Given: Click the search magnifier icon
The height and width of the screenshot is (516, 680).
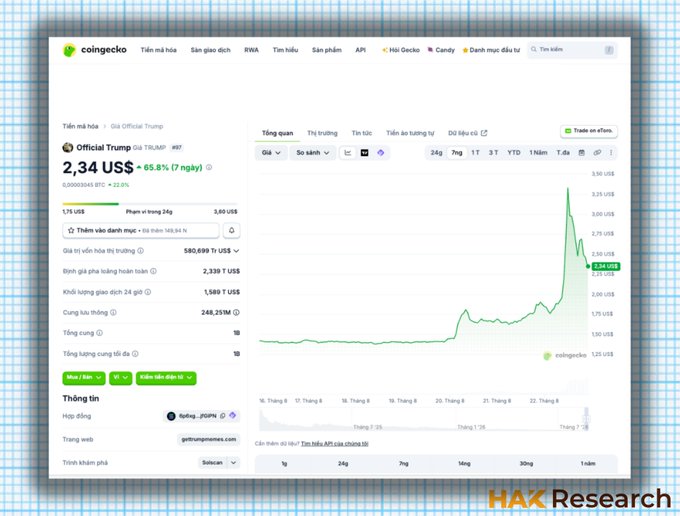Looking at the screenshot, I should 534,49.
